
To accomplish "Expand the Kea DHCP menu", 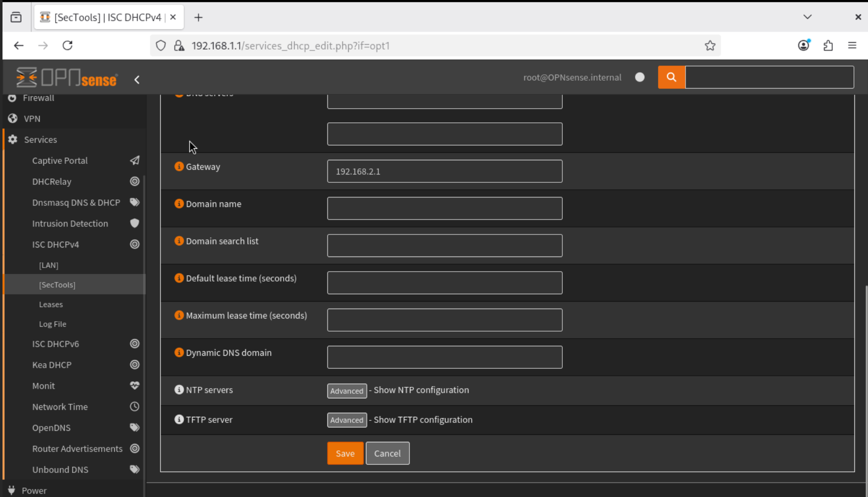I will [x=52, y=365].
